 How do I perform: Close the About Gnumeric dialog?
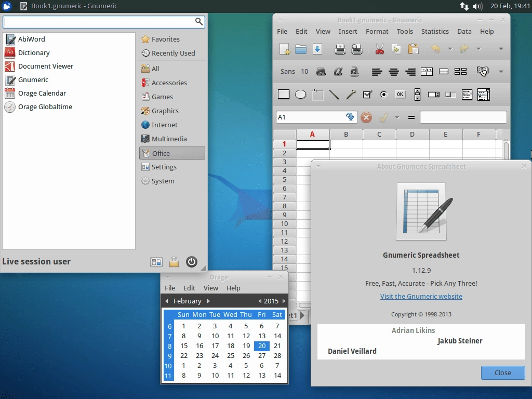tap(503, 373)
